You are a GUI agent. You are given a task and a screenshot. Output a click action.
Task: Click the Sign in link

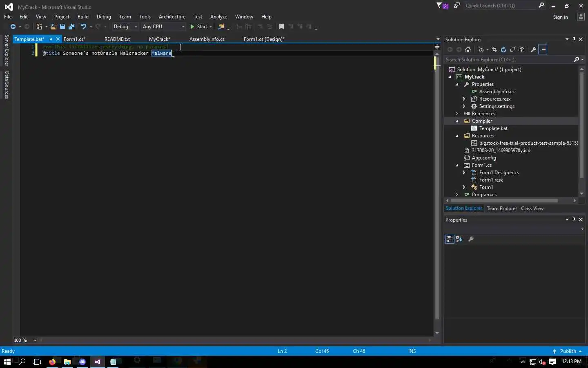click(x=560, y=17)
